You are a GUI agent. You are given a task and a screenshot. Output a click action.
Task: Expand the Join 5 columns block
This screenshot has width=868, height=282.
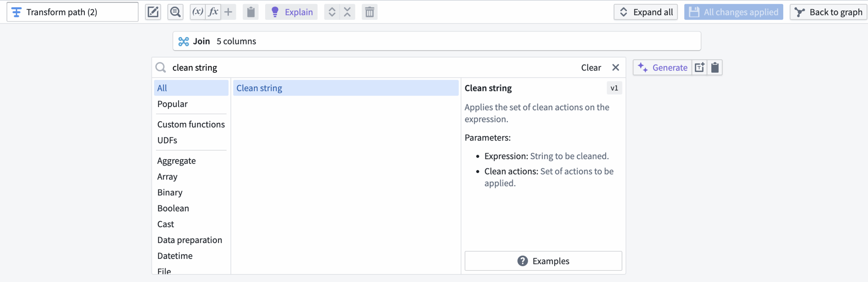436,41
